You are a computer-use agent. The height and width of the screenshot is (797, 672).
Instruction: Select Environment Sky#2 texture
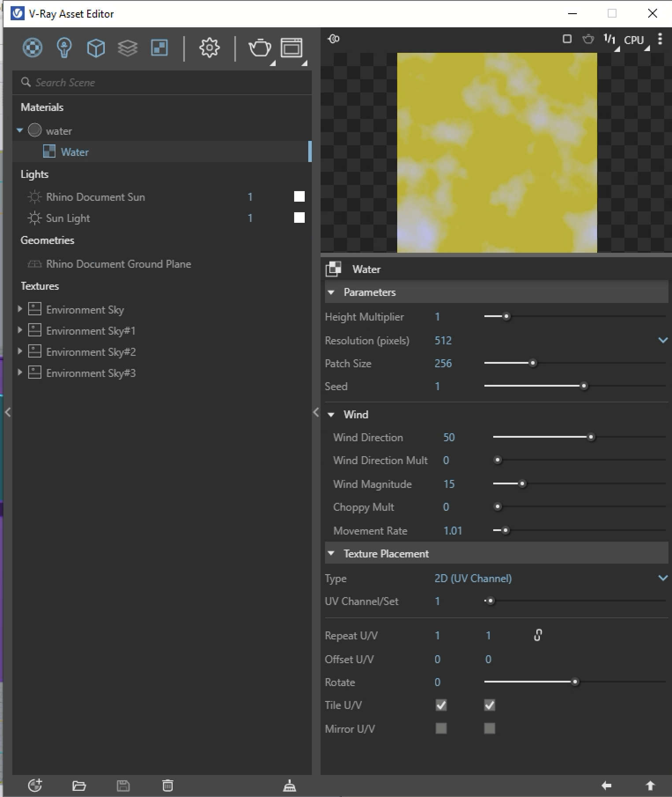click(91, 352)
